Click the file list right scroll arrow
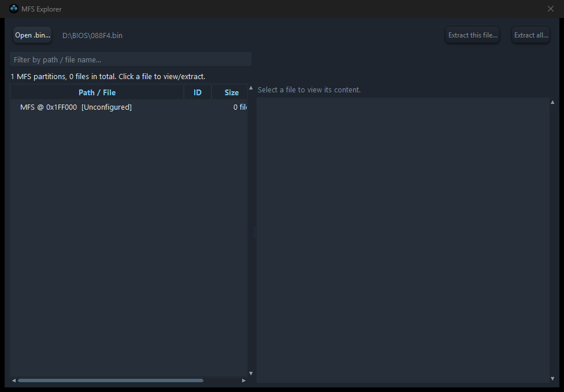Image resolution: width=564 pixels, height=392 pixels. click(x=244, y=380)
